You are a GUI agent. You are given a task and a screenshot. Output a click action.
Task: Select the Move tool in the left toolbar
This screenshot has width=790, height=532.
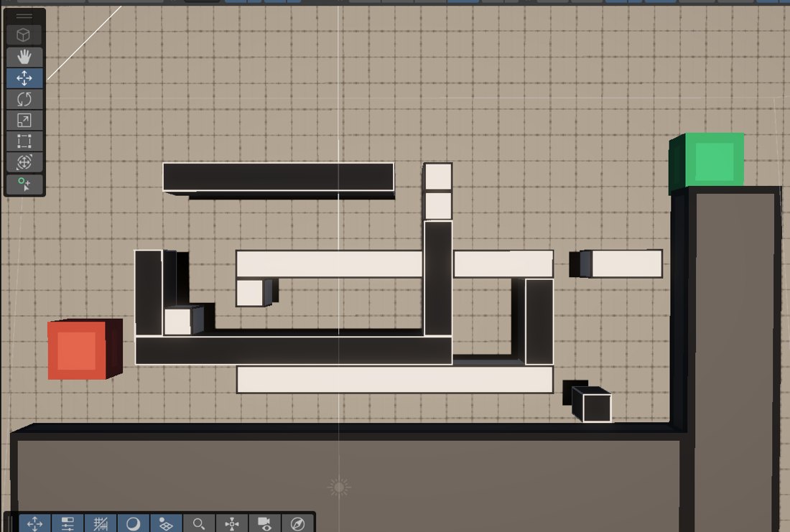[x=24, y=78]
